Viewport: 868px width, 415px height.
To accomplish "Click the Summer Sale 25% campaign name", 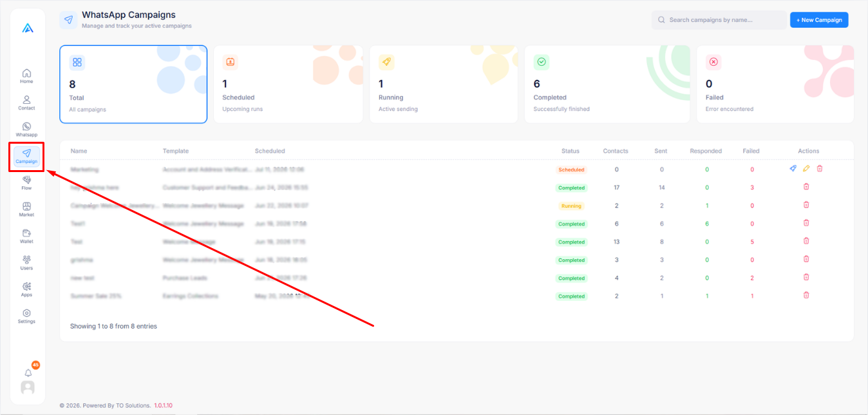I will 96,296.
